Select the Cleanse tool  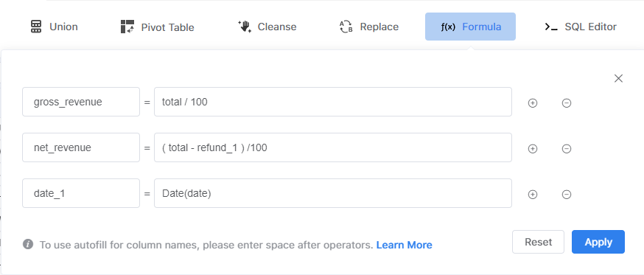pos(267,27)
